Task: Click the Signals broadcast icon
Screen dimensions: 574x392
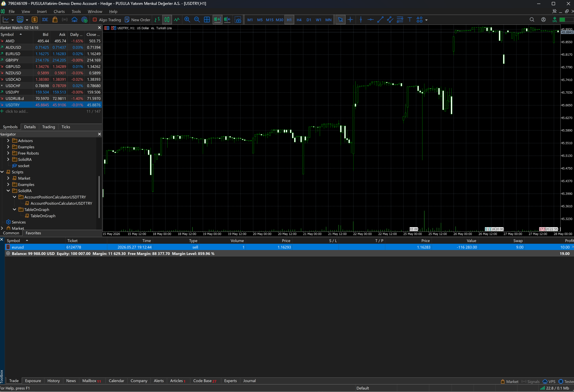Action: (x=65, y=20)
